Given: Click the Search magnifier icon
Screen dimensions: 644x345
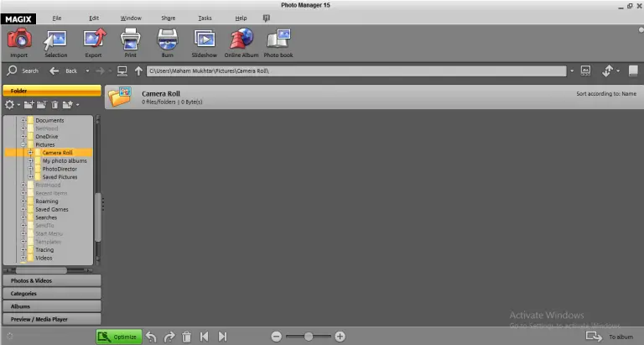Looking at the screenshot, I should pos(12,71).
